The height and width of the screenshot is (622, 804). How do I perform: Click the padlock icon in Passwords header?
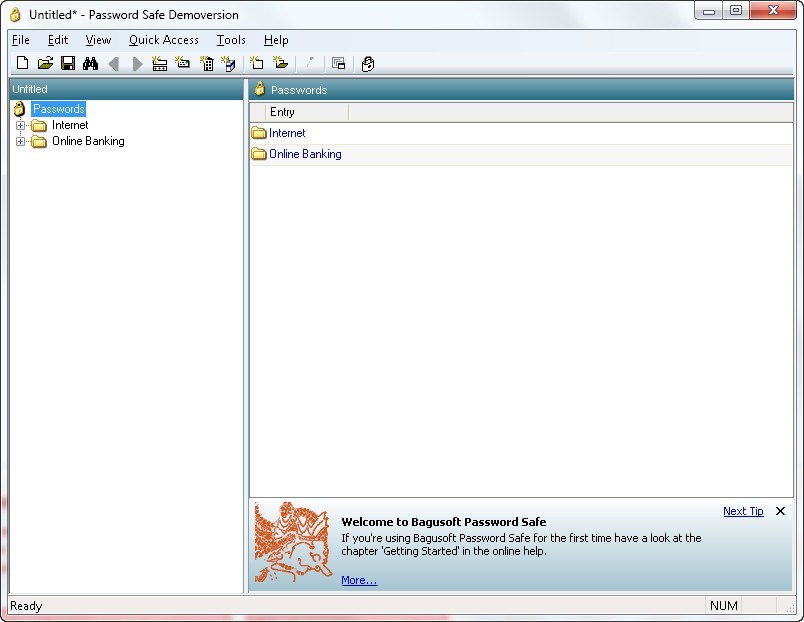click(260, 89)
